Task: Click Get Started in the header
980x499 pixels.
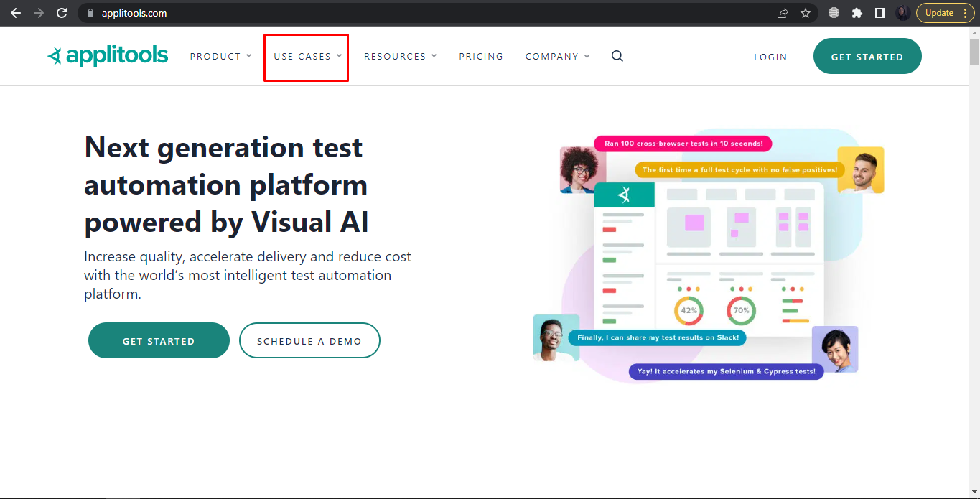Action: point(867,56)
